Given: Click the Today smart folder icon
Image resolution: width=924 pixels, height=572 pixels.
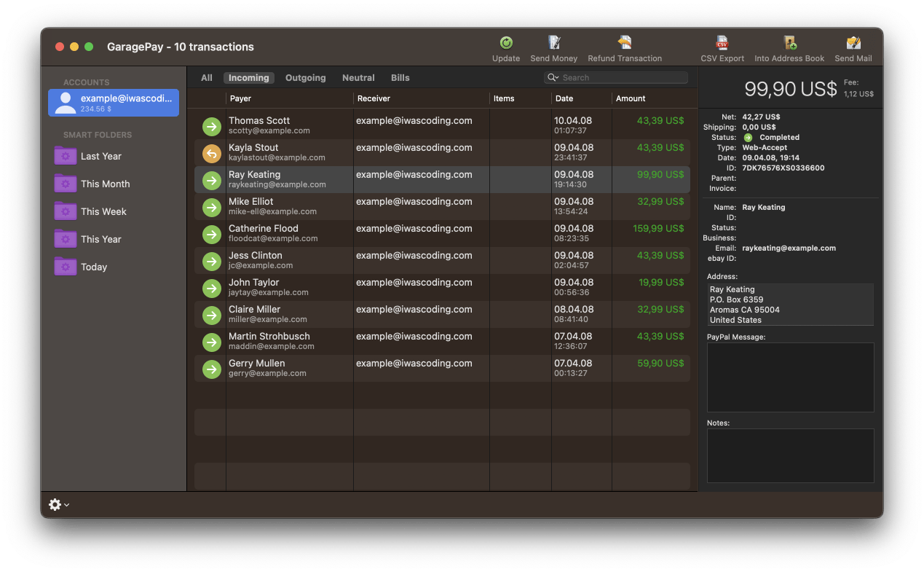Looking at the screenshot, I should click(66, 267).
